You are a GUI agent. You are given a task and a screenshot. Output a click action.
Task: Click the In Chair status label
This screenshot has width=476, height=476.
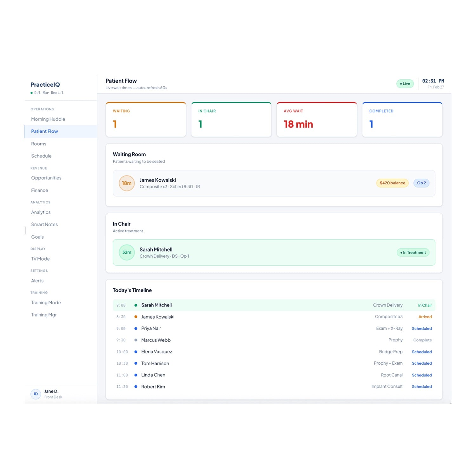(425, 305)
